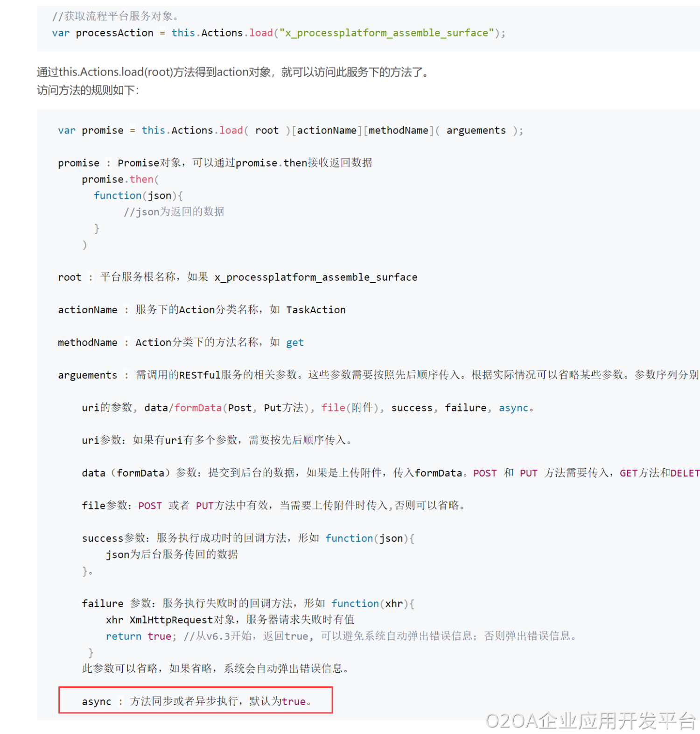Click the red 'formData' word in parameter list
Viewport: 700px width, 734px height.
[x=198, y=408]
